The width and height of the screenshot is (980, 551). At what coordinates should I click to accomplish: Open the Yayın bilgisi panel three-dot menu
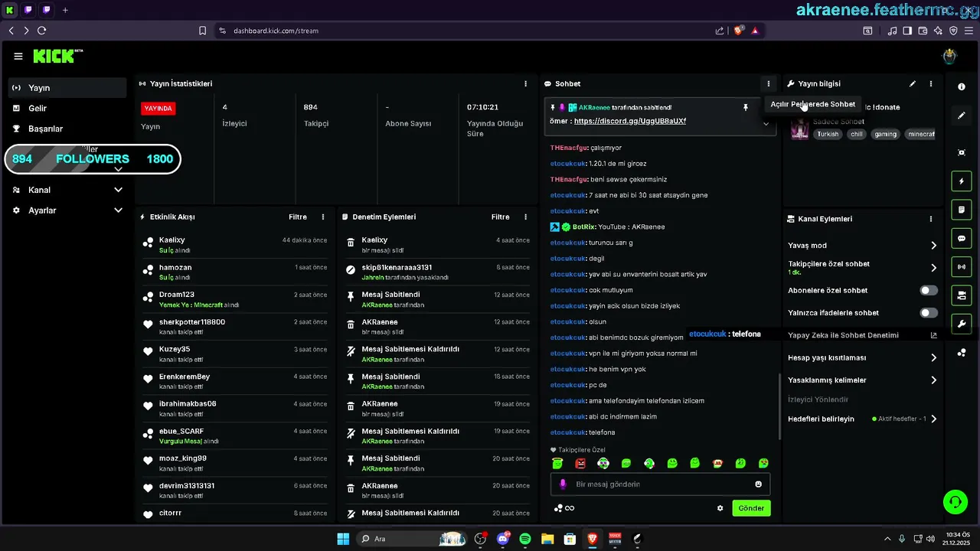931,83
